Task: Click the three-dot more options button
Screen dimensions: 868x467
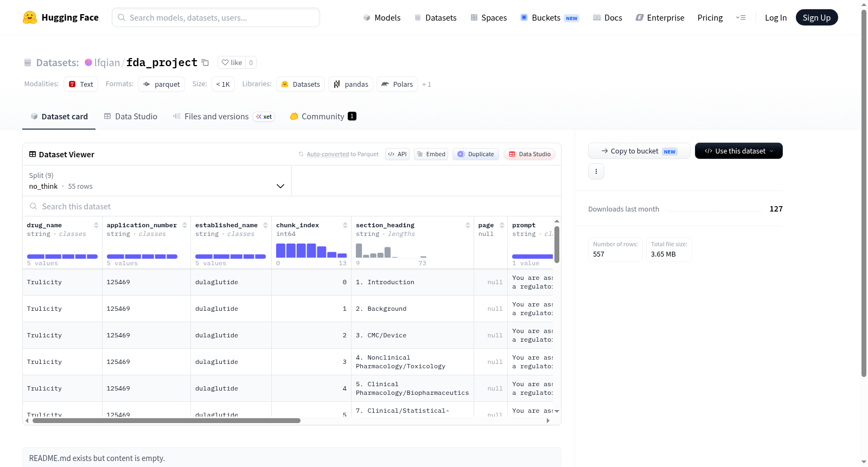Action: pos(596,171)
